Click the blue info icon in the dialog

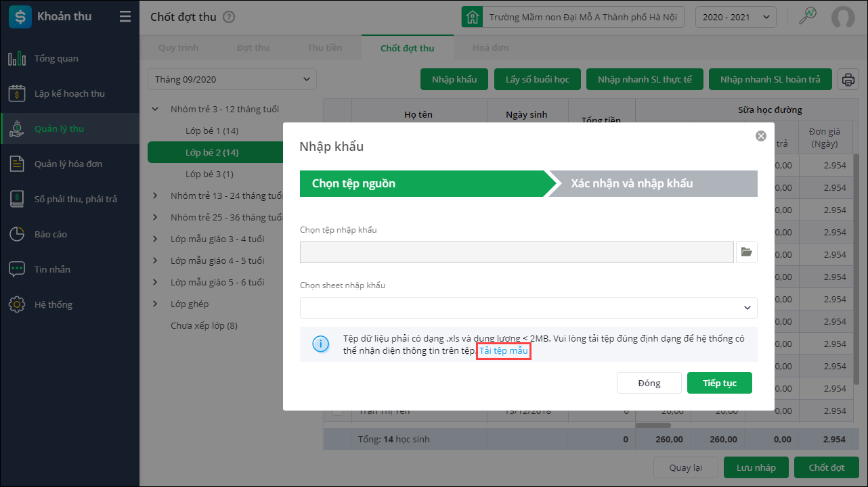pyautogui.click(x=320, y=344)
